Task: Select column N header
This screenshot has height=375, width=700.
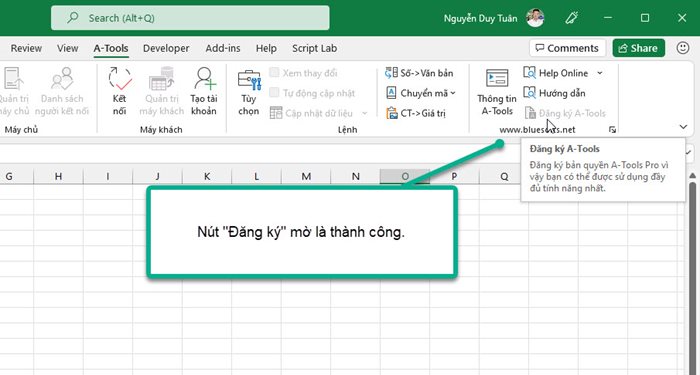Action: click(355, 176)
